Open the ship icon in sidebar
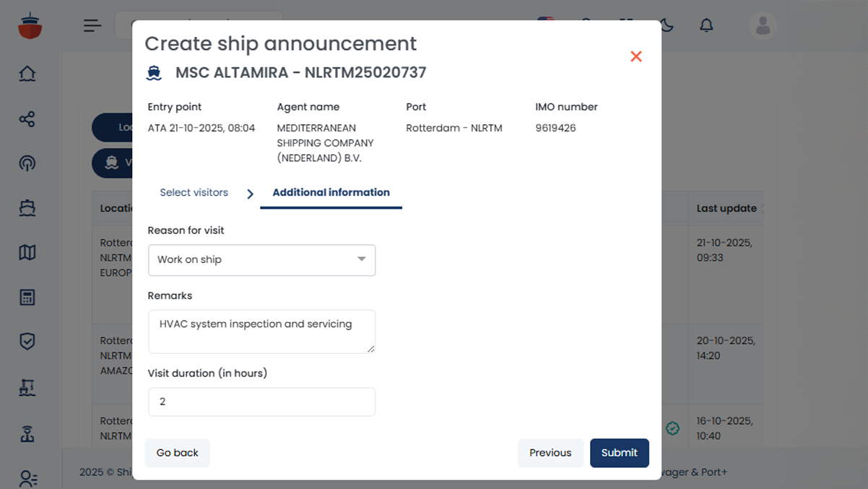 coord(27,208)
